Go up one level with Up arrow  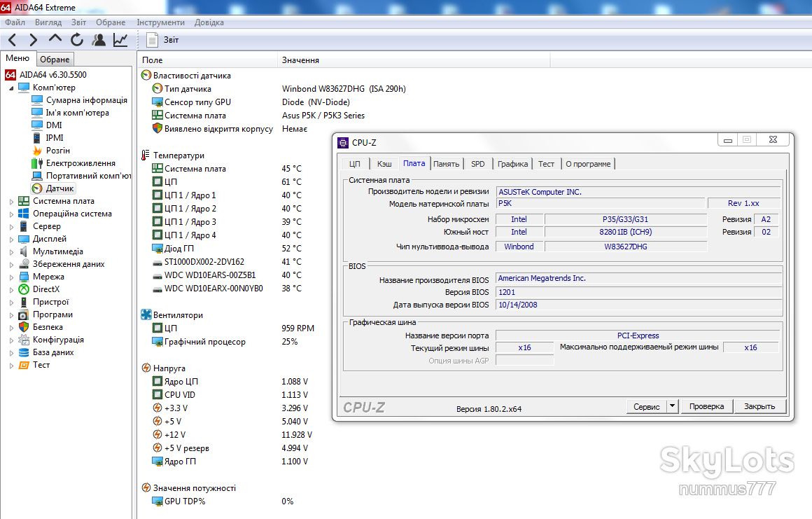tap(55, 39)
